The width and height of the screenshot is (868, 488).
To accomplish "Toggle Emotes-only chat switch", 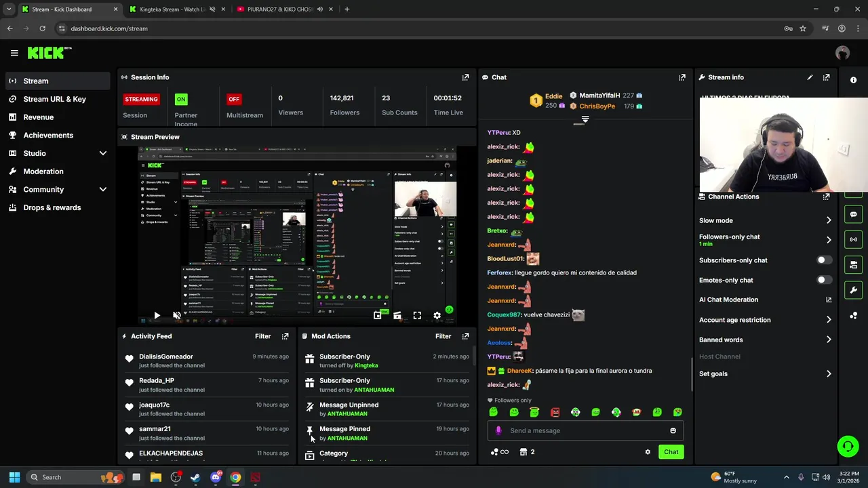I will [x=824, y=280].
